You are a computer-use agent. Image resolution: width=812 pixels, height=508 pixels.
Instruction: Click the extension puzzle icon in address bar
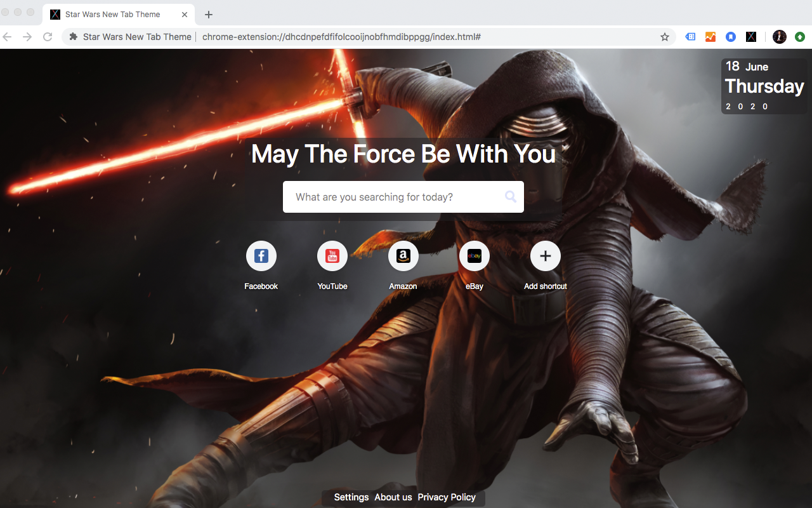(x=74, y=37)
